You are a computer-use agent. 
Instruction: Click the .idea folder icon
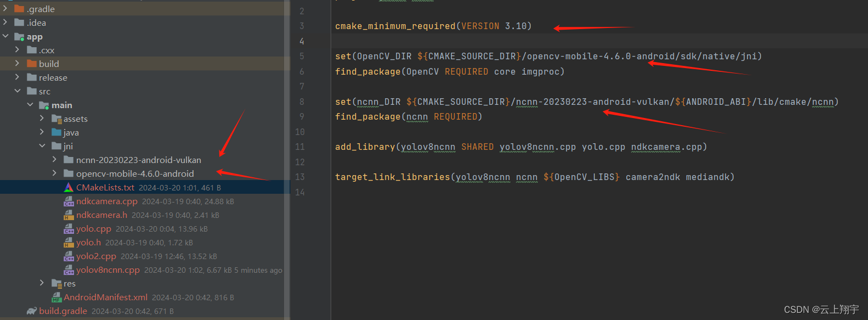(x=19, y=23)
